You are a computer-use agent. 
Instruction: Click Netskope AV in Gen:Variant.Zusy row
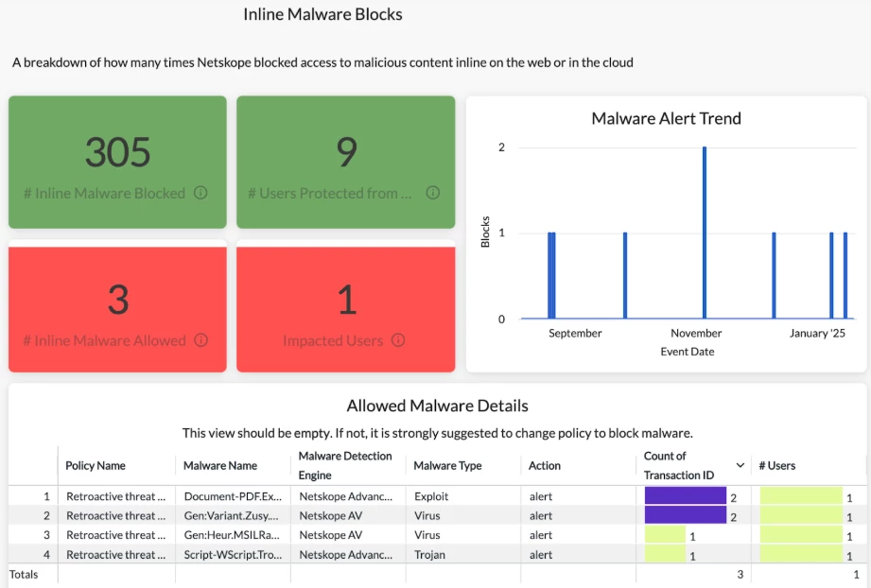[330, 516]
